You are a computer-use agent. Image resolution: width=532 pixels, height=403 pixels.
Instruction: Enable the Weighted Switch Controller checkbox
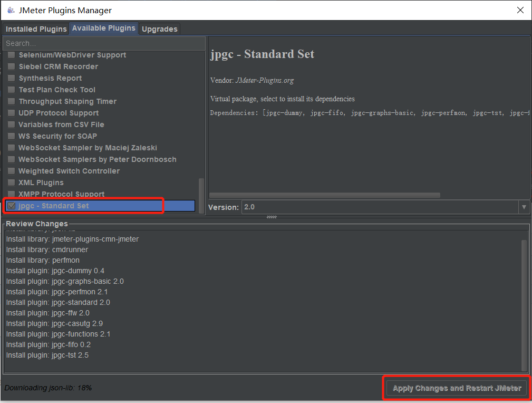[11, 171]
